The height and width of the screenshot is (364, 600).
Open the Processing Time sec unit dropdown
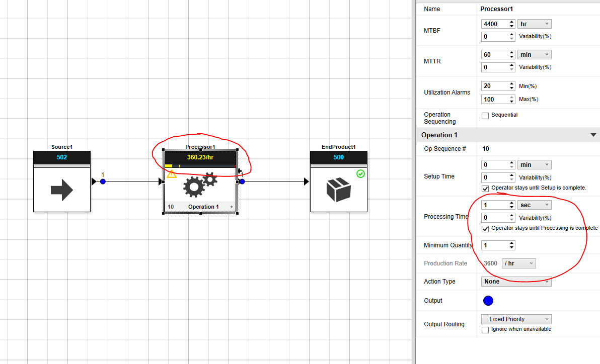pos(534,204)
